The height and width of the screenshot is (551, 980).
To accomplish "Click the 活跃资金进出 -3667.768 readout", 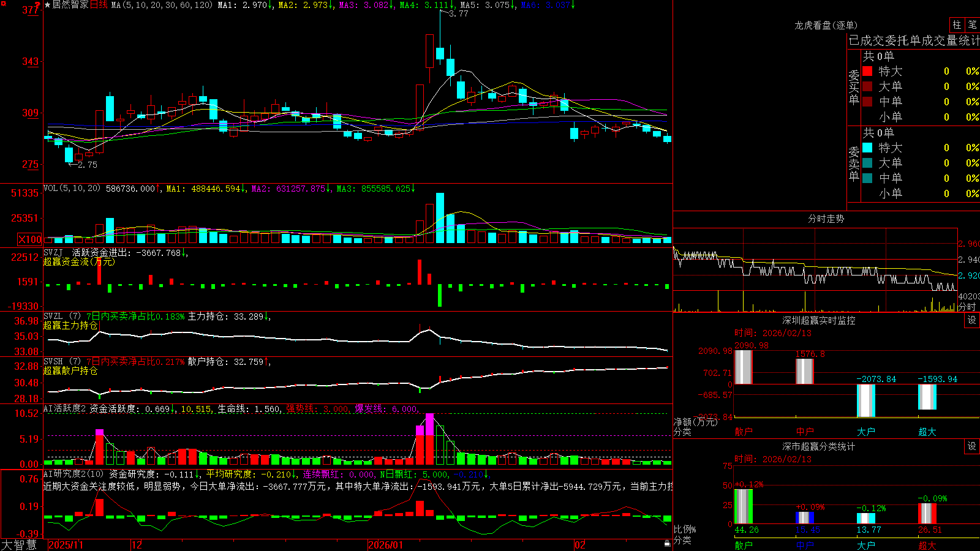I will (x=127, y=252).
